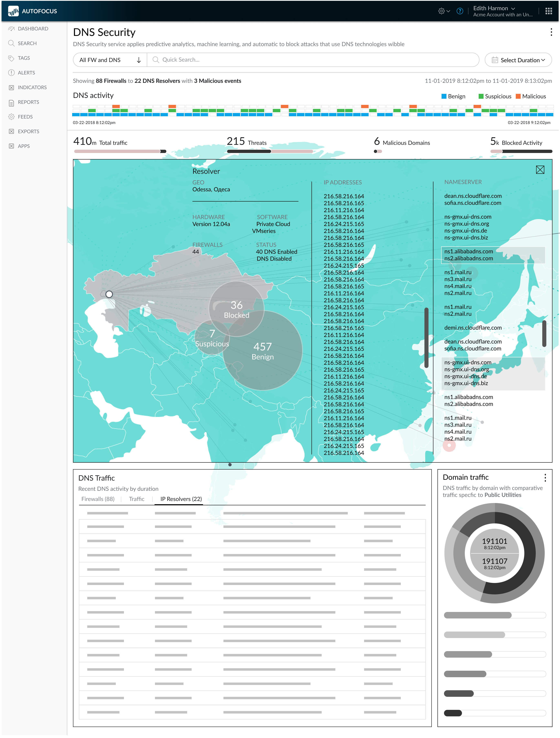Click the Malicious Domains indicator bar

(378, 152)
